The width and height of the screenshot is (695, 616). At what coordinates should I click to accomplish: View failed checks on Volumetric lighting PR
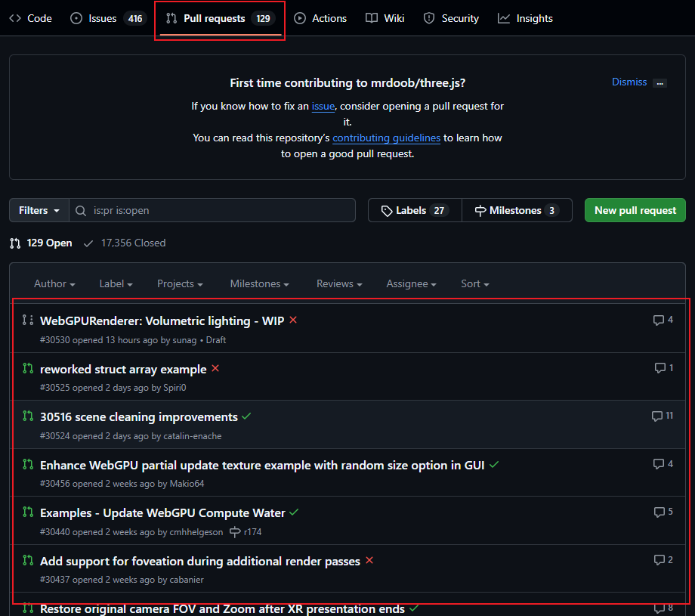click(293, 320)
